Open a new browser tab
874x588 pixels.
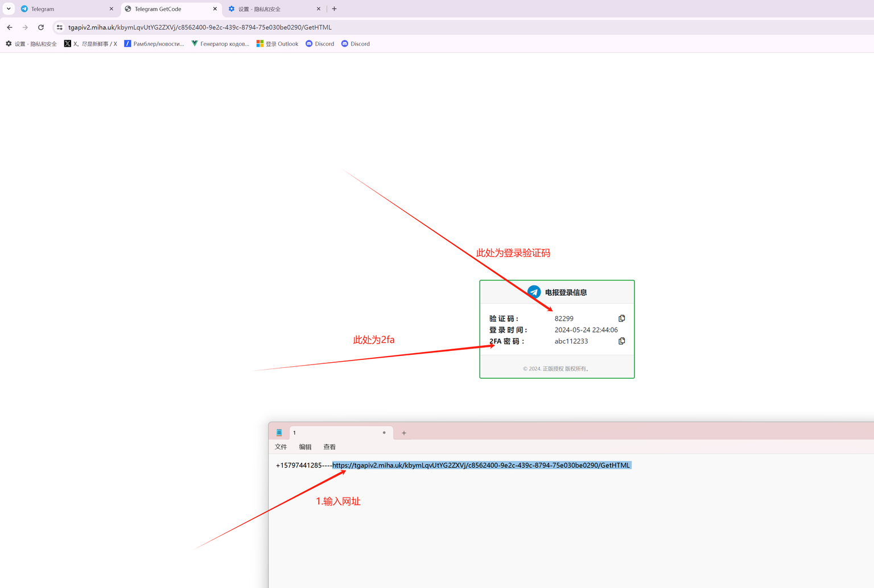(x=334, y=9)
